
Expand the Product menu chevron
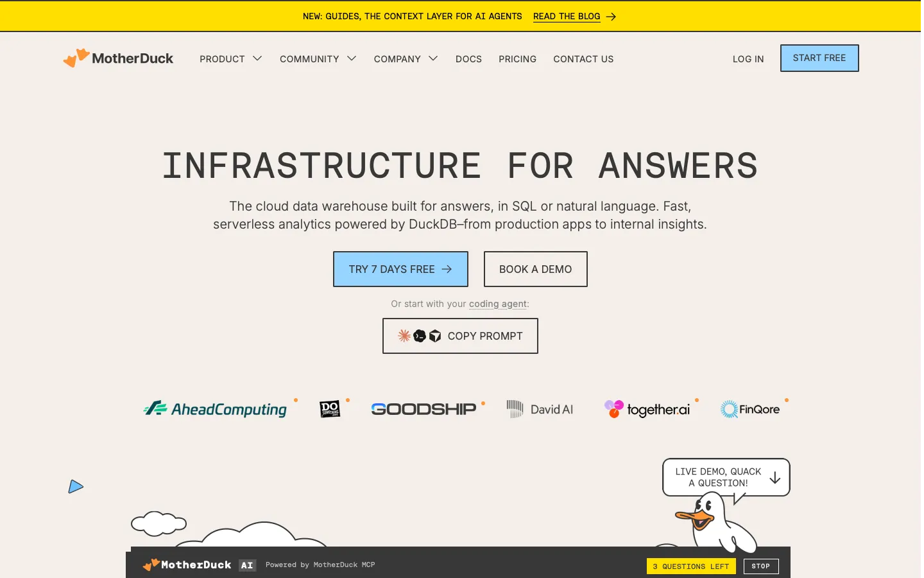[x=257, y=58]
